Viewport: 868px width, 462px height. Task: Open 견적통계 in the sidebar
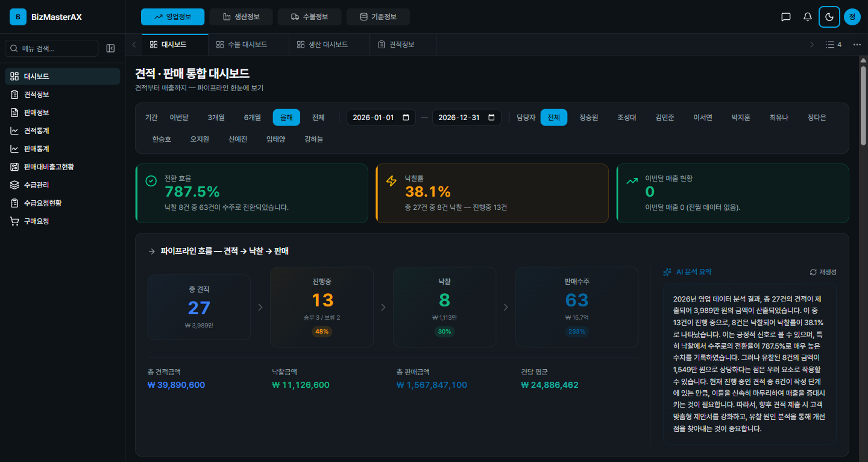coord(63,131)
